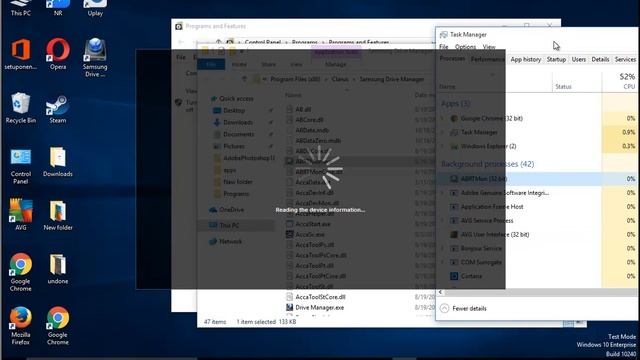Click the Programs and Features window title
Viewport: 640px width, 360px height.
pos(216,27)
